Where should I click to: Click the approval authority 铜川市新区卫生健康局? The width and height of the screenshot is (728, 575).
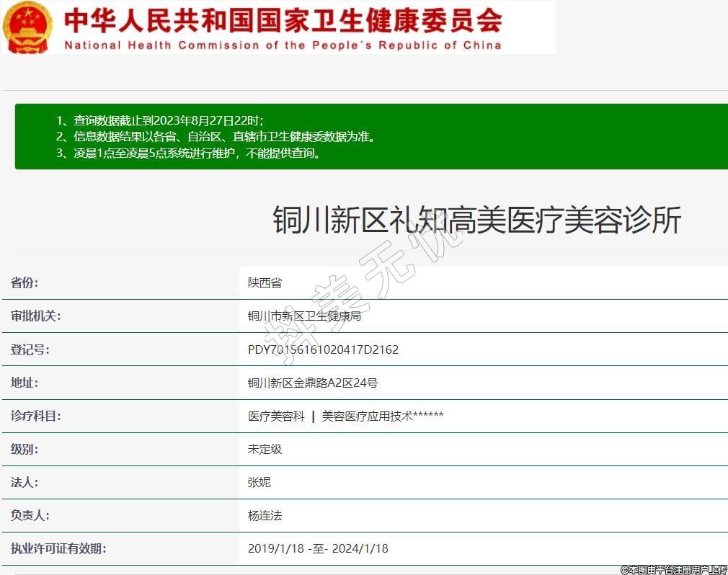pos(303,316)
